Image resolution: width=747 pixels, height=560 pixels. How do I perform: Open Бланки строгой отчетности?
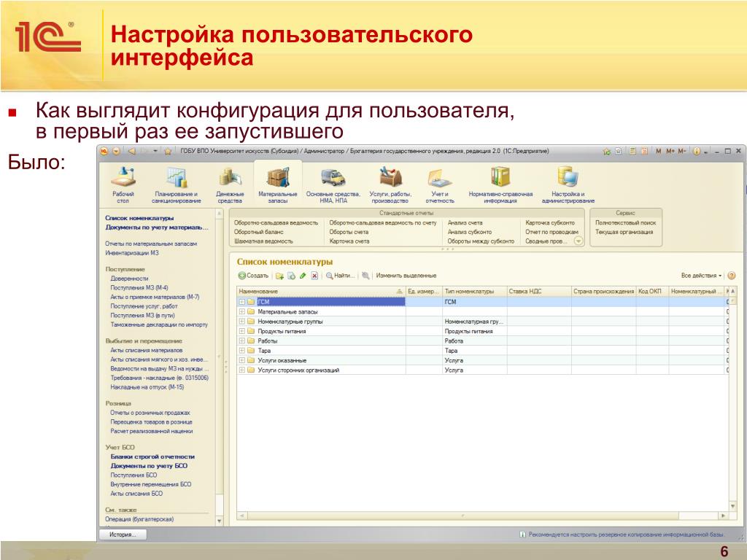152,456
